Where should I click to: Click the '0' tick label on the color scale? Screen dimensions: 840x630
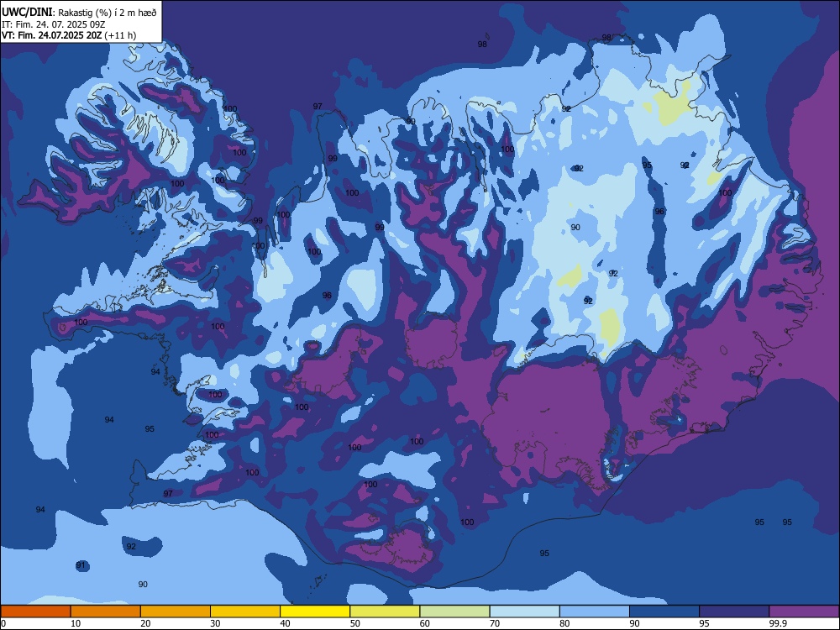click(3, 623)
